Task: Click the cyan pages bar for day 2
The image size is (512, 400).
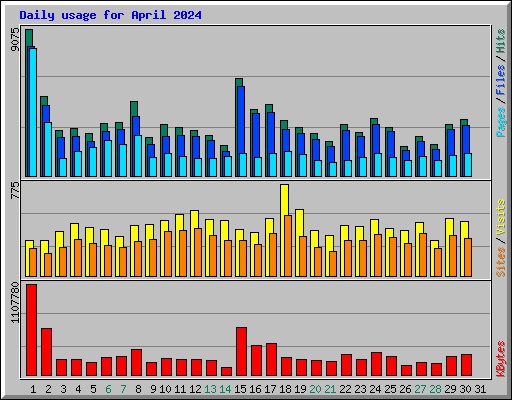Action: [48, 149]
